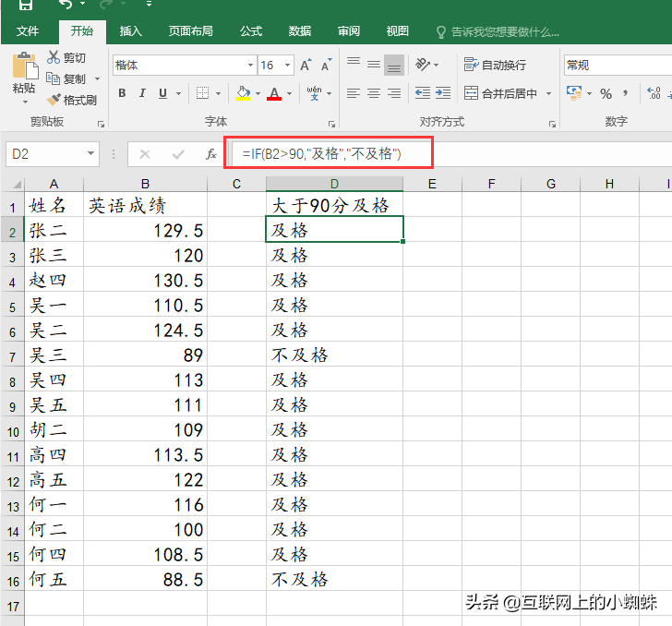672x626 pixels.
Task: Apply comma style
Action: pos(625,93)
